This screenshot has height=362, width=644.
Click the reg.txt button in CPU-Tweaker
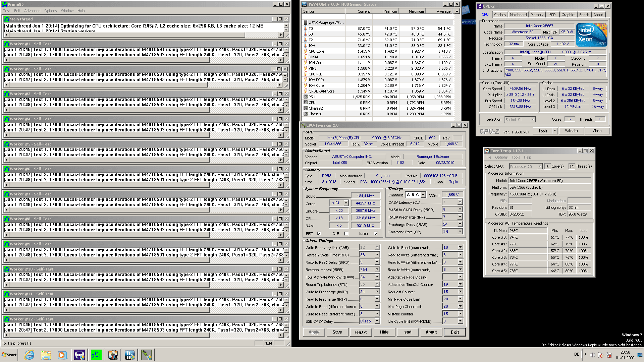point(361,332)
